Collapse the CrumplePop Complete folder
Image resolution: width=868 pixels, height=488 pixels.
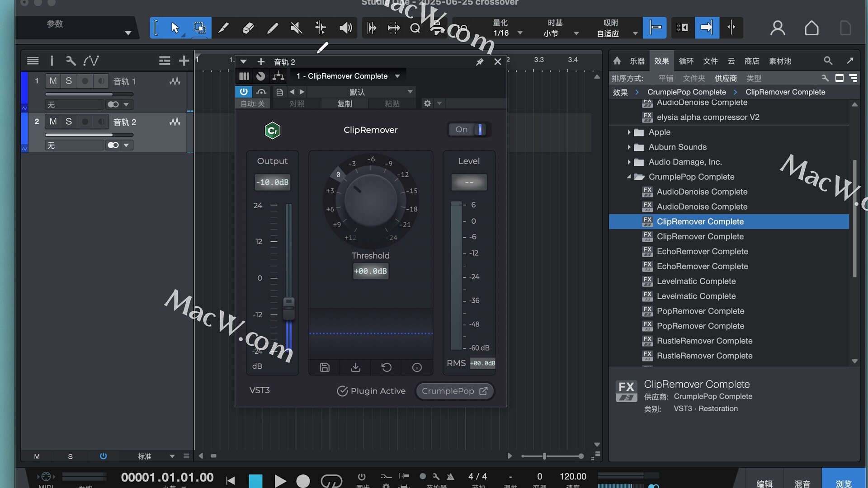[629, 177]
